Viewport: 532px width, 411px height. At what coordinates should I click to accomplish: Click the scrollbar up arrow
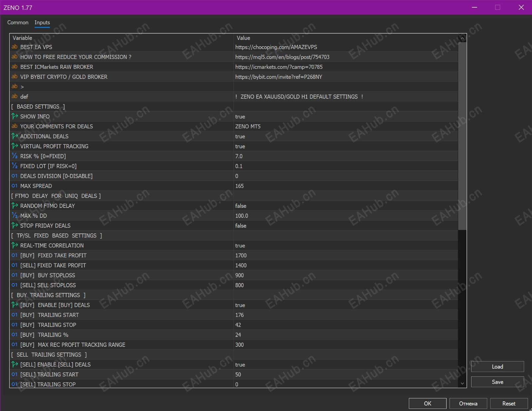pyautogui.click(x=462, y=39)
